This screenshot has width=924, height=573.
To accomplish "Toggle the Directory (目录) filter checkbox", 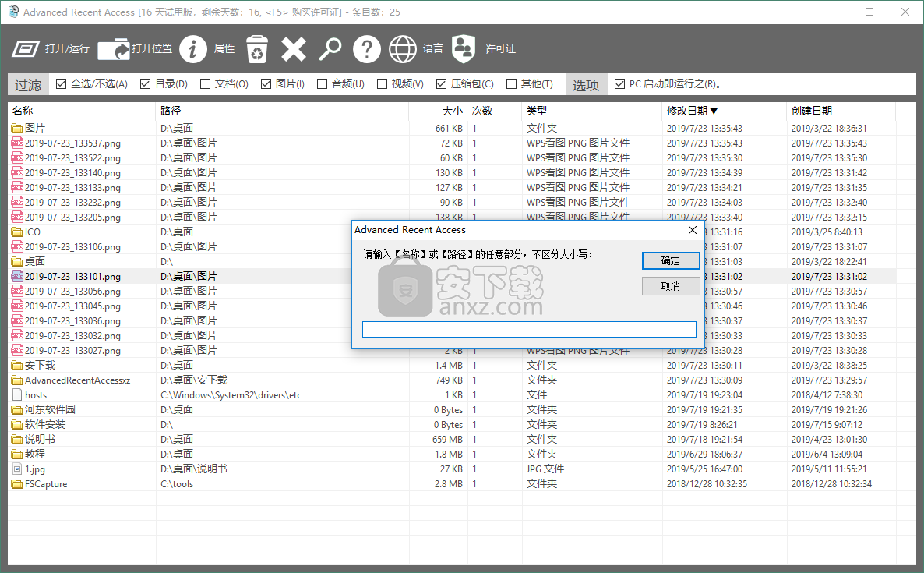I will [145, 83].
